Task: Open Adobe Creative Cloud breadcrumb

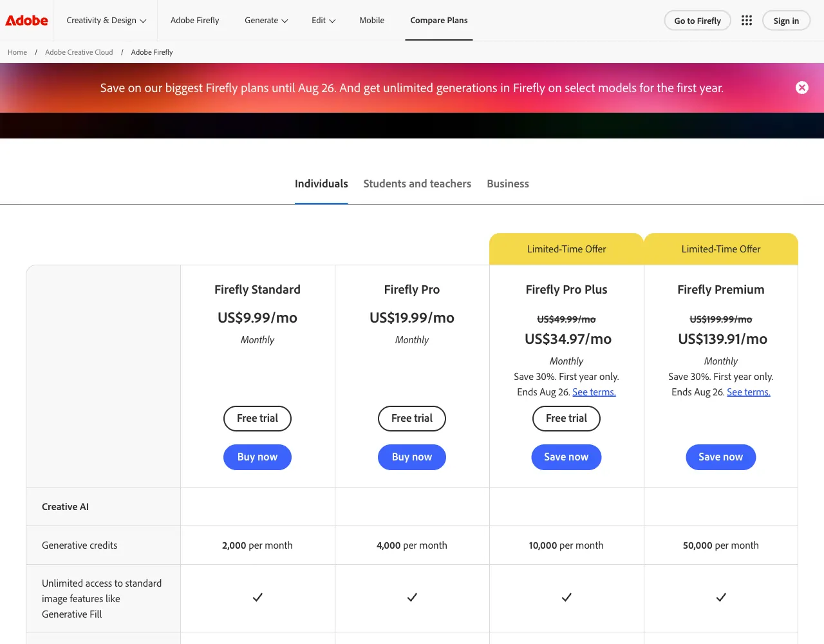Action: pos(79,52)
